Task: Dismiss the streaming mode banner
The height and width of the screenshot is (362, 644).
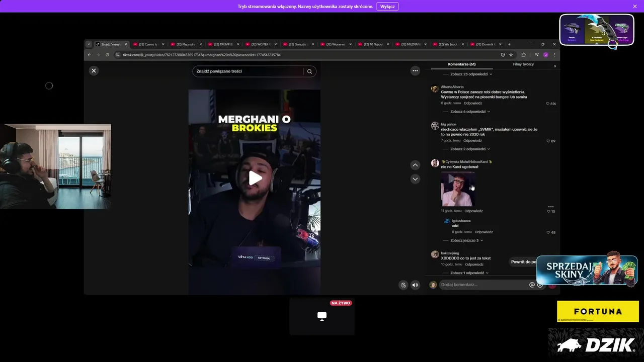Action: [635, 7]
